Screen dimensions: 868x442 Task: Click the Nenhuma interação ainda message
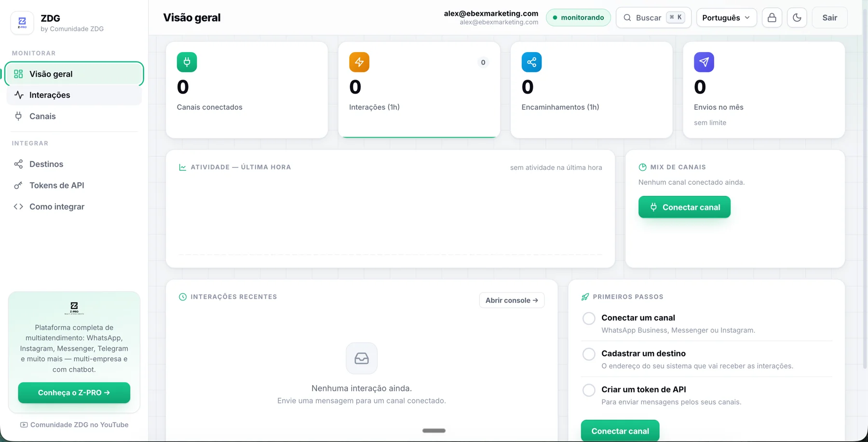362,388
